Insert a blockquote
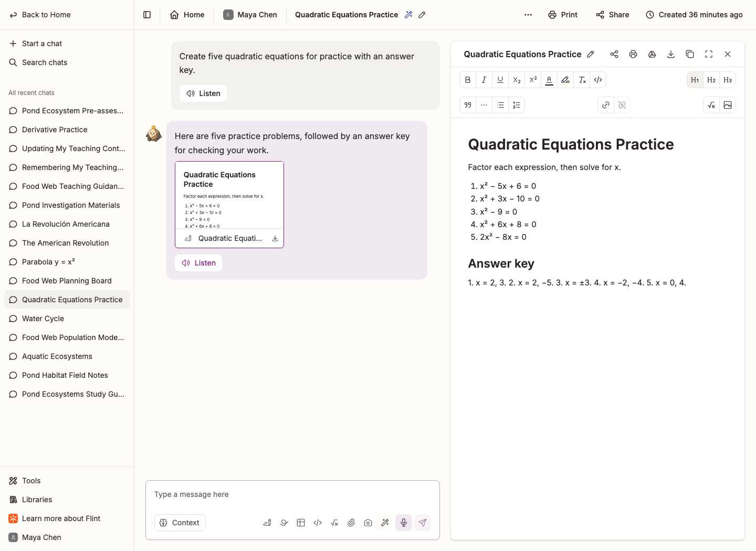Screen dimensions: 756x551 pyautogui.click(x=468, y=105)
